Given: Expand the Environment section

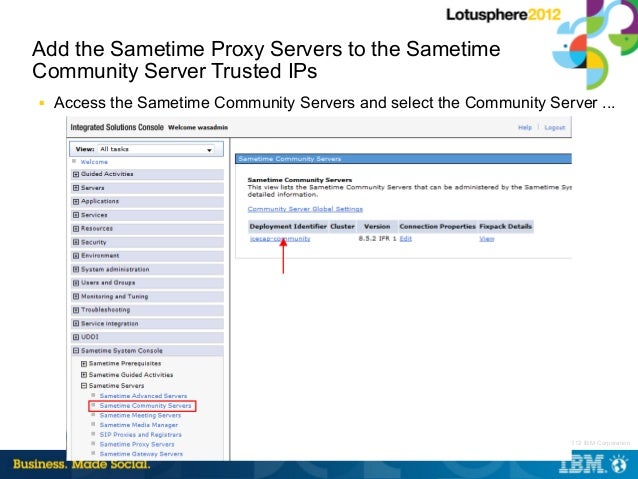Looking at the screenshot, I should pyautogui.click(x=76, y=256).
